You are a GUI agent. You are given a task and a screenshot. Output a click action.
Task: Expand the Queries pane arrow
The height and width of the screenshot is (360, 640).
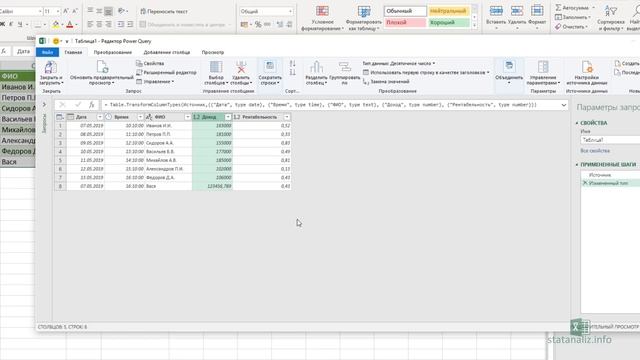44,105
